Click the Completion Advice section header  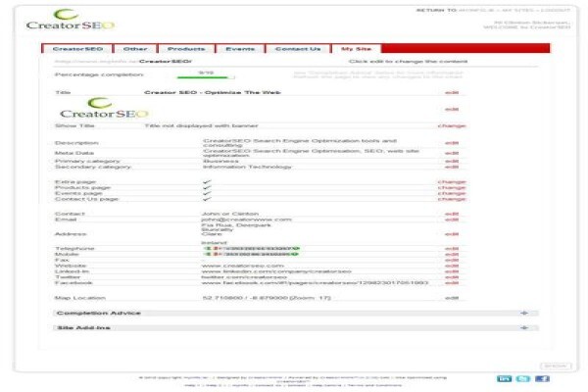coord(296,313)
